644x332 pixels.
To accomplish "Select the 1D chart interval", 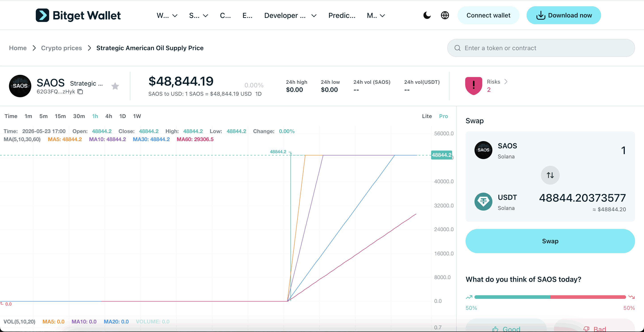I will tap(123, 116).
